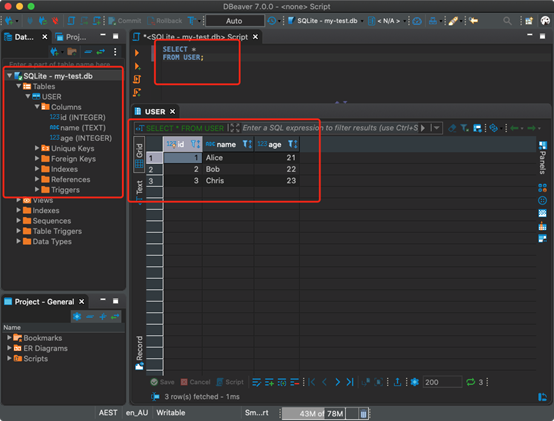Click the export results upload icon

pyautogui.click(x=397, y=382)
